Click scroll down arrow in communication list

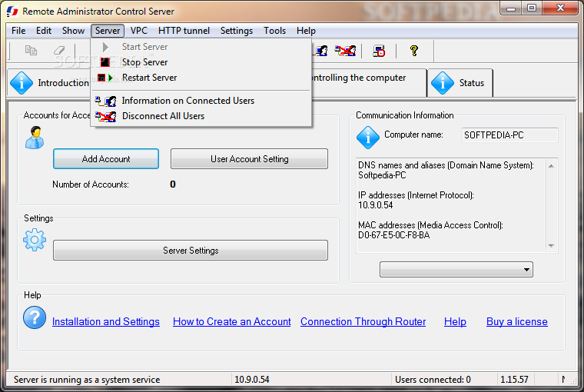tap(551, 246)
